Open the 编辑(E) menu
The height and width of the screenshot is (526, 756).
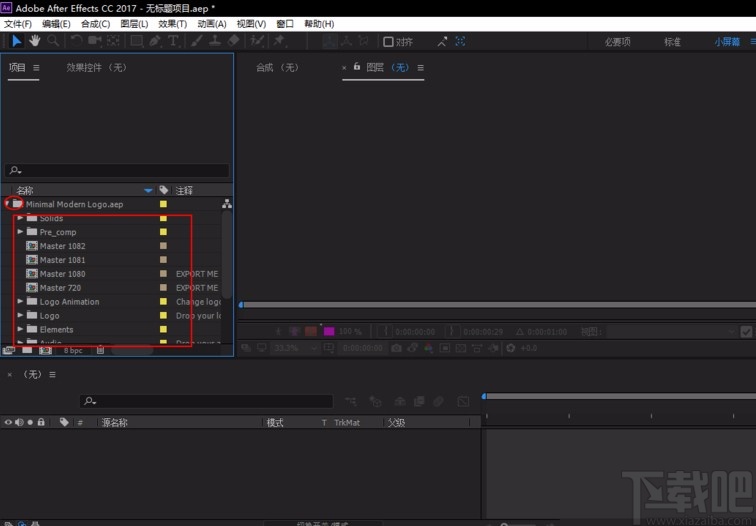tap(56, 24)
